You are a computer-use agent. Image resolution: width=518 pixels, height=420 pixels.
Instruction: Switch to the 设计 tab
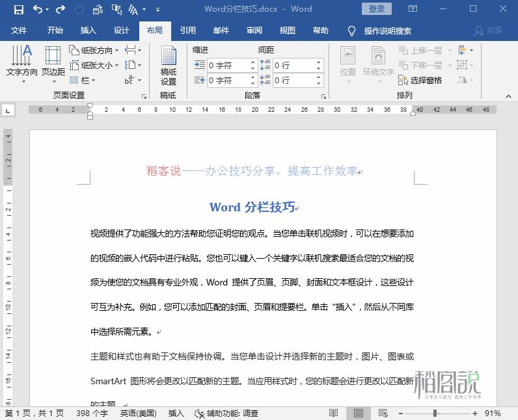(x=122, y=31)
